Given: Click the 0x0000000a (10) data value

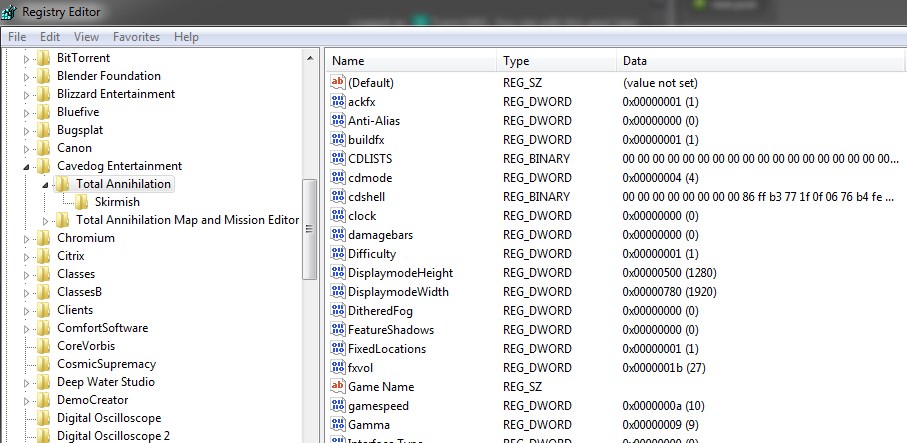Looking at the screenshot, I should [x=663, y=405].
